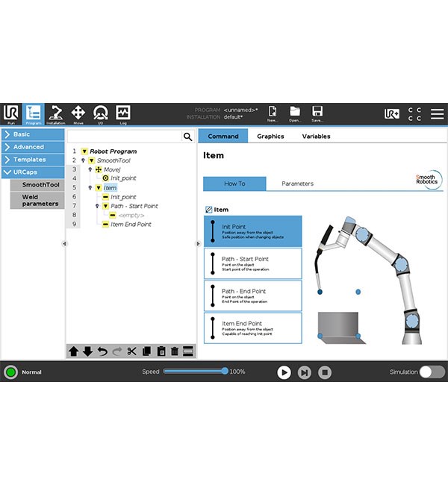Switch to the Parameters tab

[x=297, y=184]
